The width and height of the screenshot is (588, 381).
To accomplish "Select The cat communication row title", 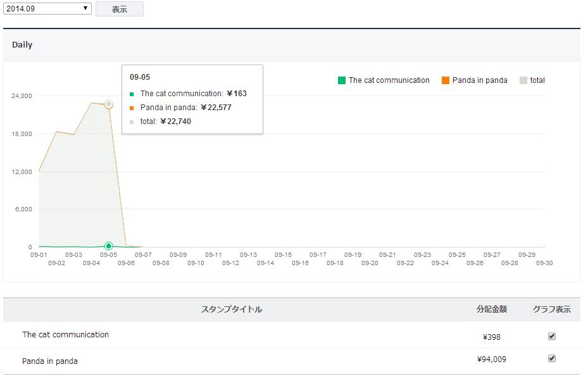I will coord(65,335).
